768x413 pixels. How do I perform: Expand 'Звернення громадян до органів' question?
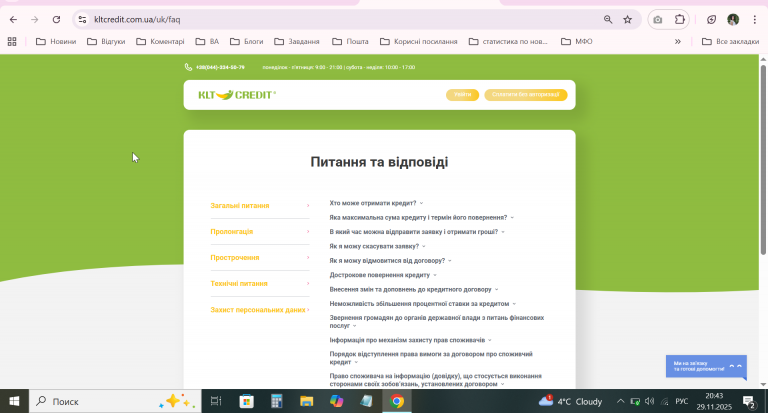437,322
